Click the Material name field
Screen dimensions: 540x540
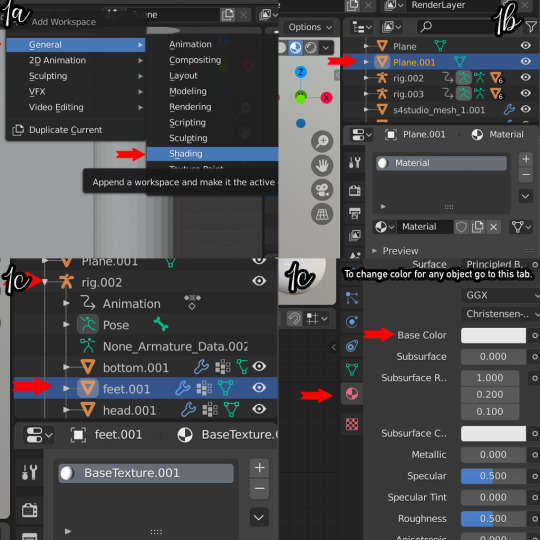425,227
